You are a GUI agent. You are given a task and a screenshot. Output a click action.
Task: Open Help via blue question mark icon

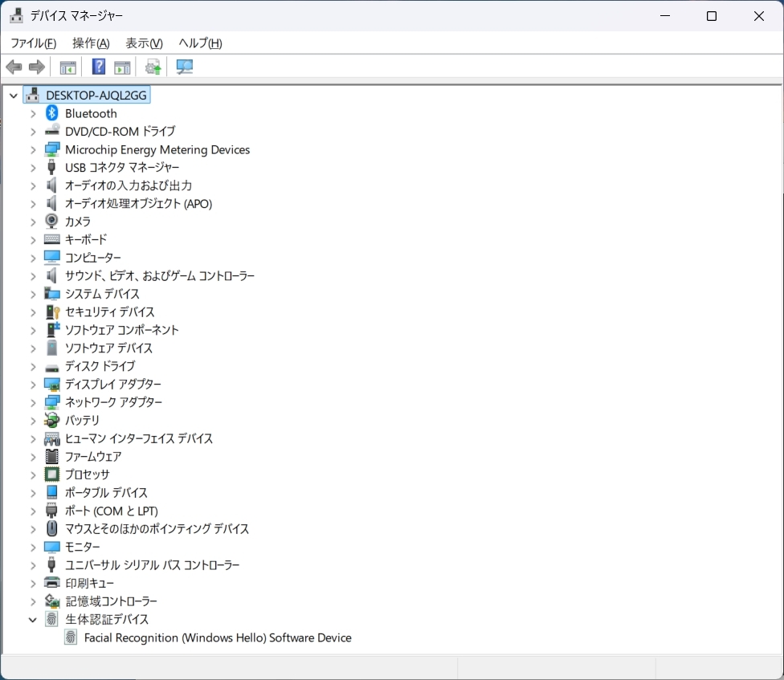click(99, 67)
